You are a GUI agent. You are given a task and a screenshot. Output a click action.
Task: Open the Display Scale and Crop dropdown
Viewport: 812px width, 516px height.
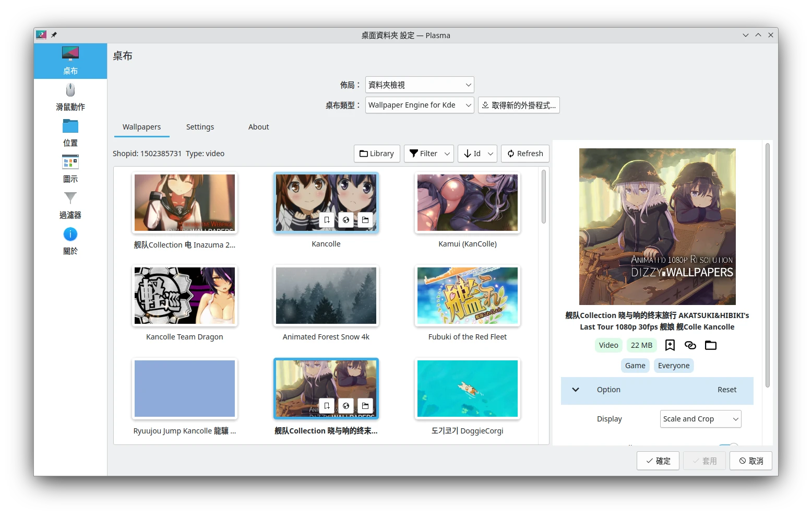coord(700,419)
